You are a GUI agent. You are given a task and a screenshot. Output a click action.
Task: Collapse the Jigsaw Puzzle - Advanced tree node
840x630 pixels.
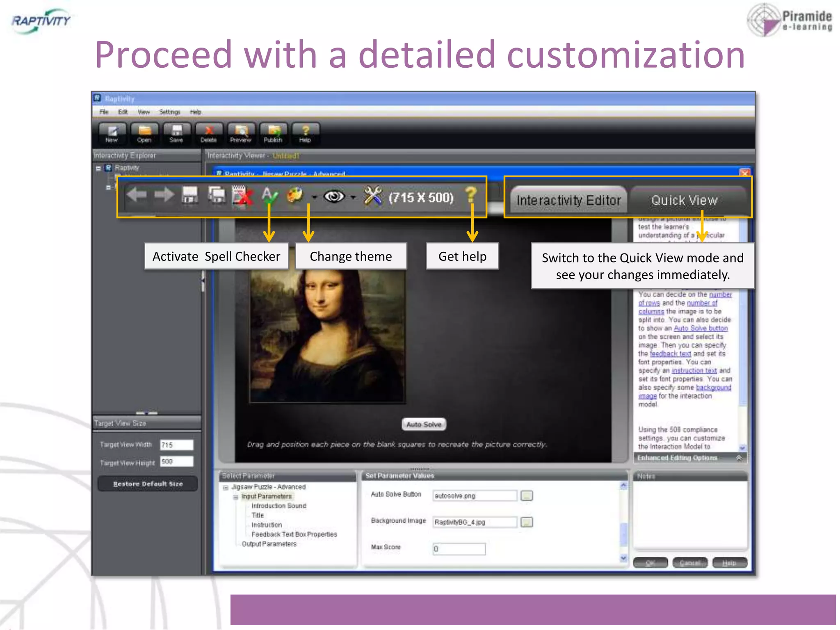pos(226,488)
